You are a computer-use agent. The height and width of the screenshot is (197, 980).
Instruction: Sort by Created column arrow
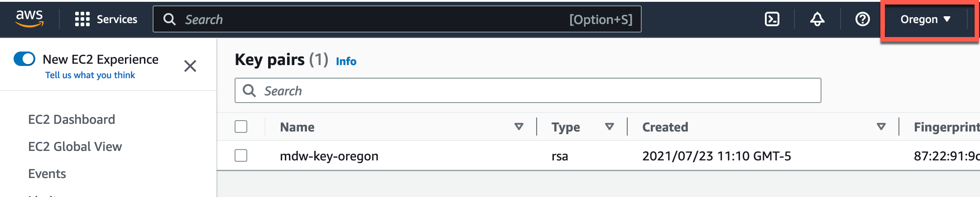[881, 127]
